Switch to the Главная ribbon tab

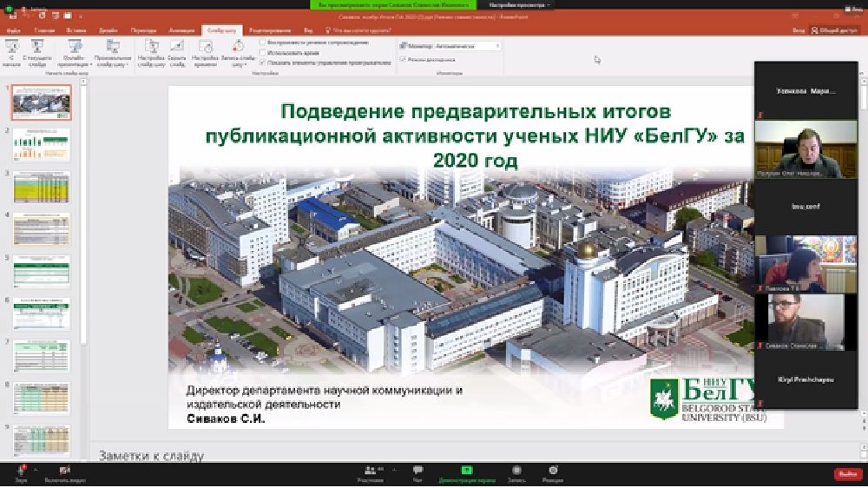(44, 30)
